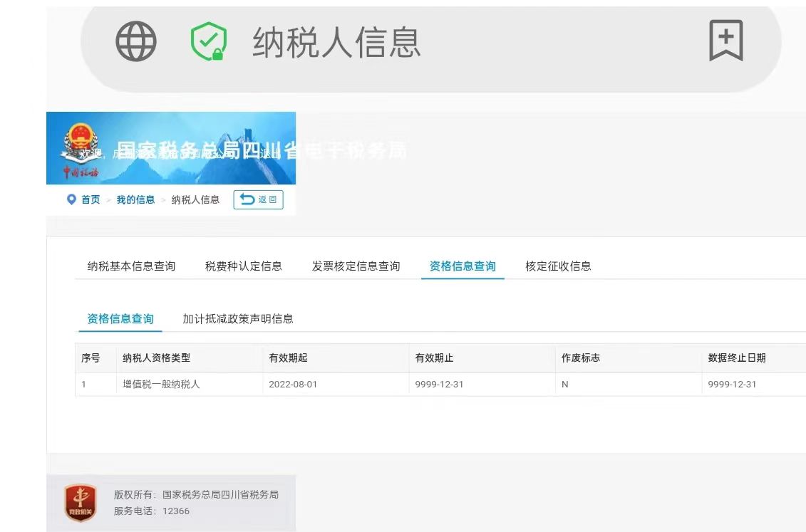Click the location pin icon in breadcrumb
Image resolution: width=806 pixels, height=532 pixels.
[71, 199]
